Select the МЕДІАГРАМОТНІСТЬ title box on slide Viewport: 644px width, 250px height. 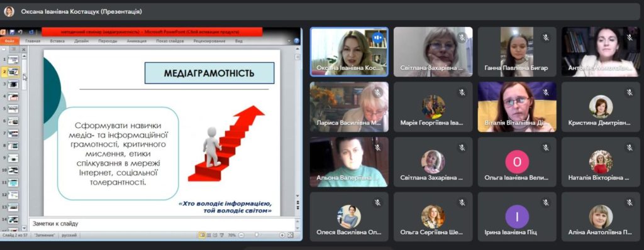coord(209,73)
